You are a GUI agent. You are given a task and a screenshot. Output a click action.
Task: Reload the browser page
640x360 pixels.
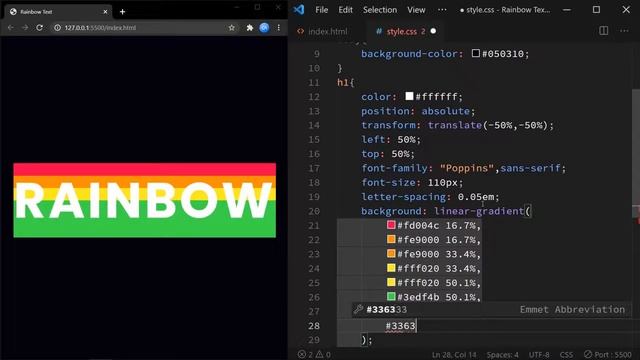tap(39, 27)
